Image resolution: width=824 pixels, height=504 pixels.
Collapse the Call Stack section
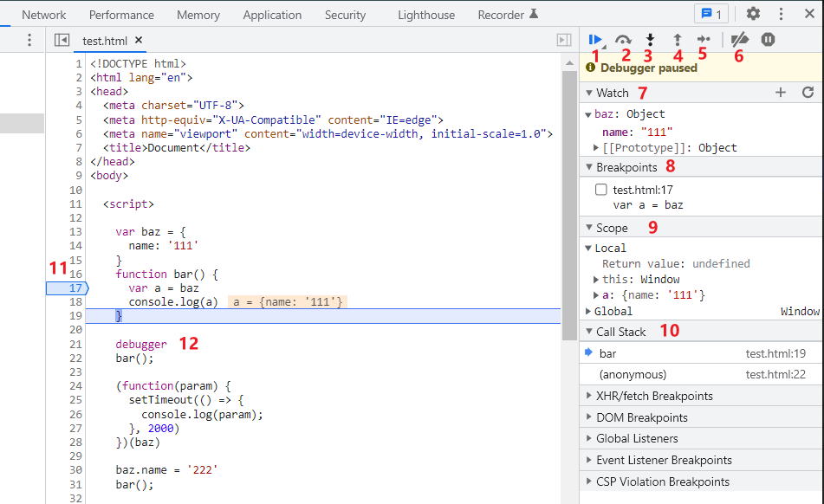point(589,332)
